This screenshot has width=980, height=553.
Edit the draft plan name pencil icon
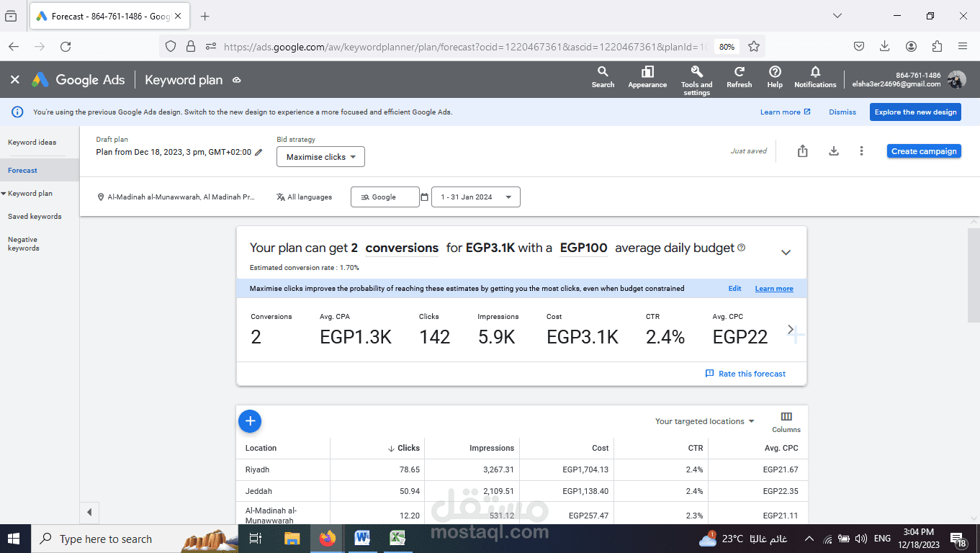(x=259, y=153)
